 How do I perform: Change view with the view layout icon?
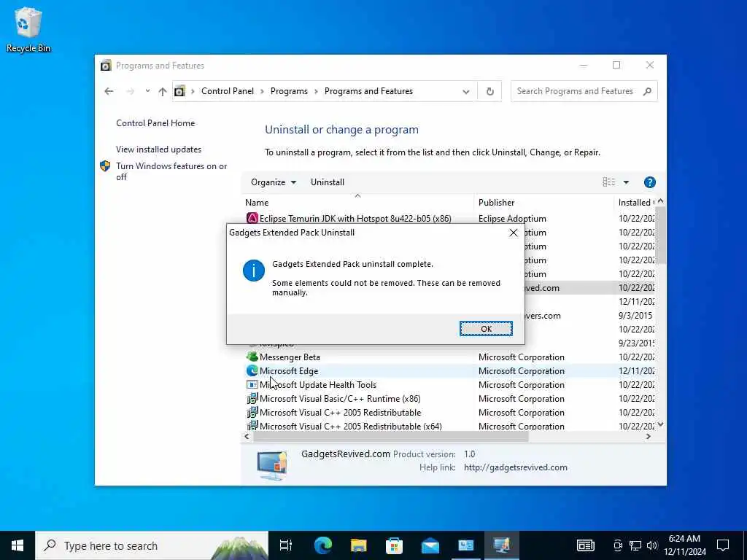(608, 182)
